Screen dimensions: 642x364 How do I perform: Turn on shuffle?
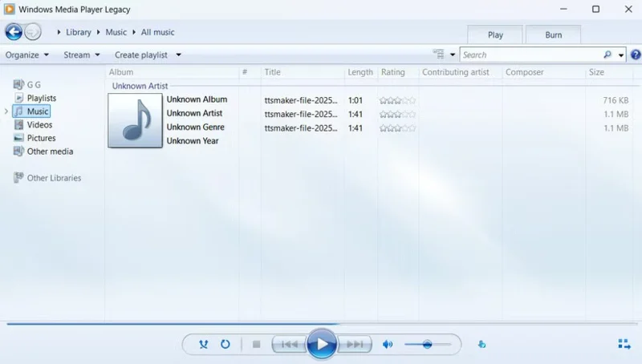pyautogui.click(x=204, y=344)
